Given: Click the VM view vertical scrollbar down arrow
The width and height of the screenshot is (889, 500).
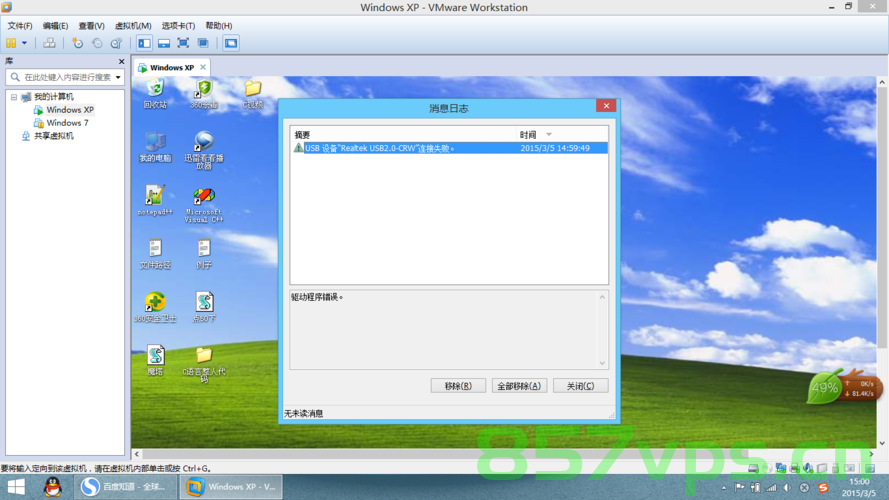Looking at the screenshot, I should [x=882, y=443].
